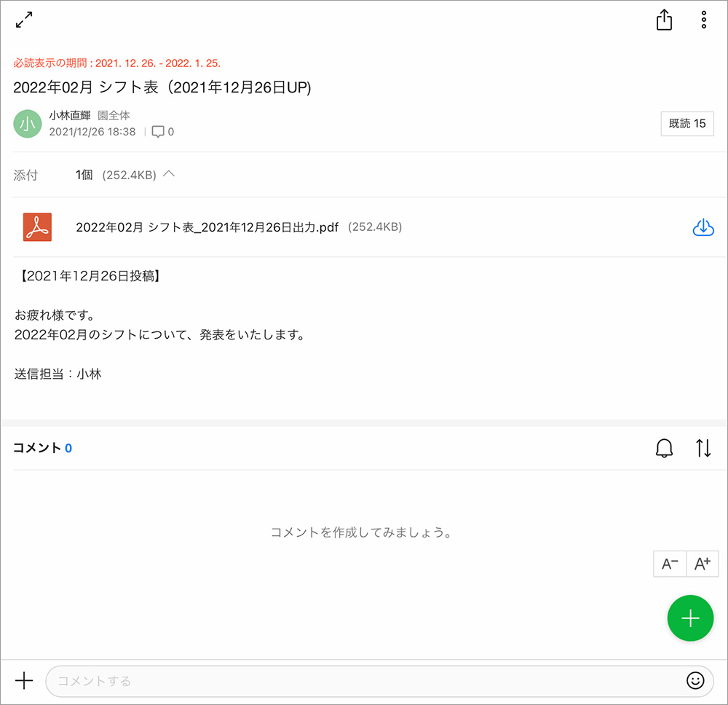728x705 pixels.
Task: Open the シフト表 PDF file name
Action: [207, 227]
